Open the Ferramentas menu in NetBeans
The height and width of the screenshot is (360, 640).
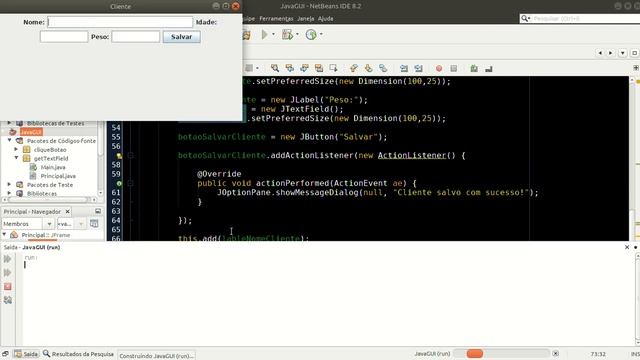tap(276, 19)
